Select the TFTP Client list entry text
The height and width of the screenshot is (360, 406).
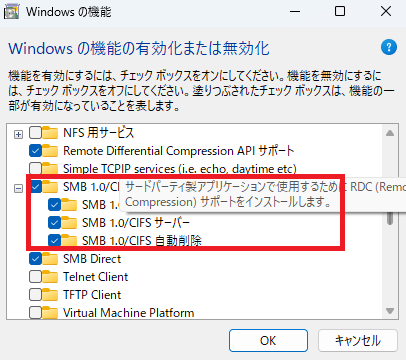(x=92, y=295)
